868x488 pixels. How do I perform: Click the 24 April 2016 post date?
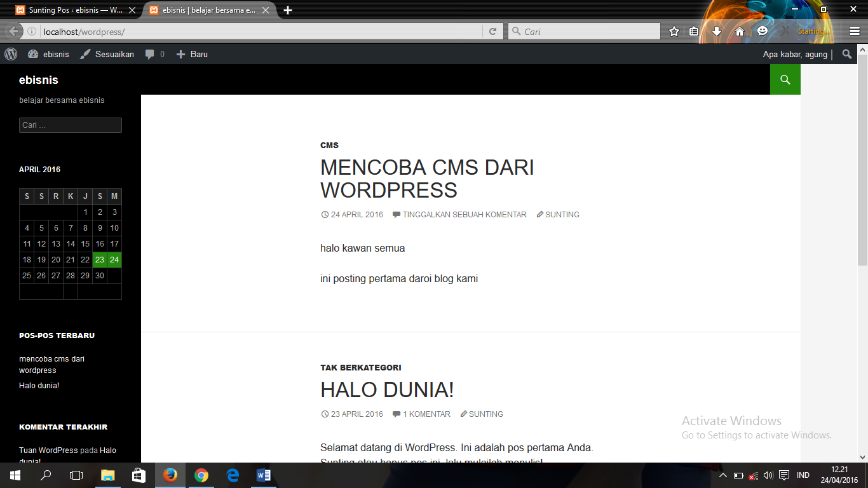[352, 215]
